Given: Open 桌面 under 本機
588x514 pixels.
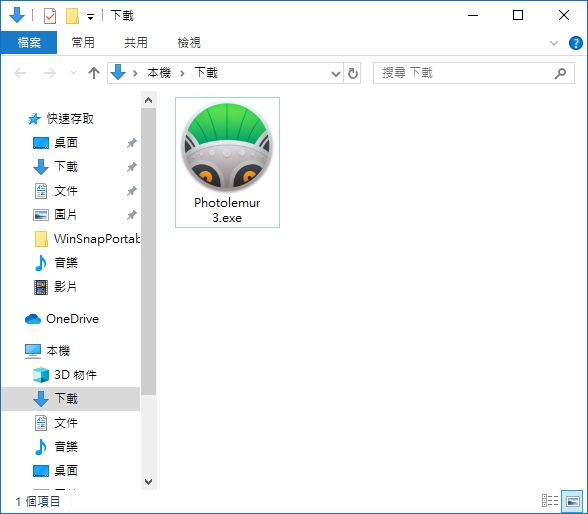Looking at the screenshot, I should (x=66, y=471).
